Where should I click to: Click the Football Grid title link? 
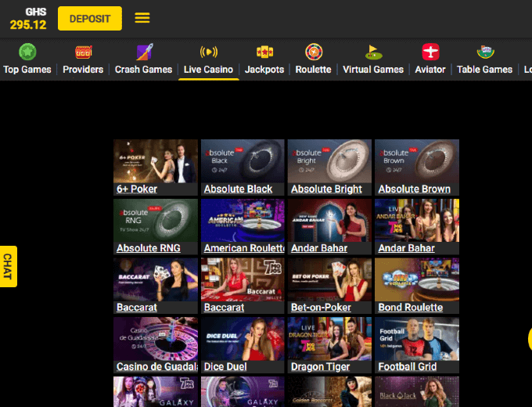click(408, 366)
